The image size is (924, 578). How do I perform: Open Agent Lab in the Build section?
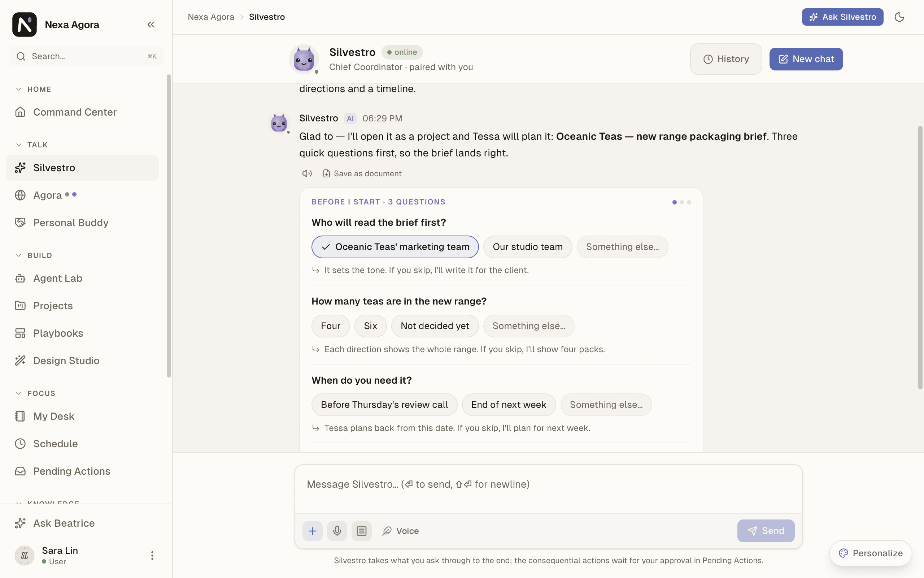coord(82,278)
